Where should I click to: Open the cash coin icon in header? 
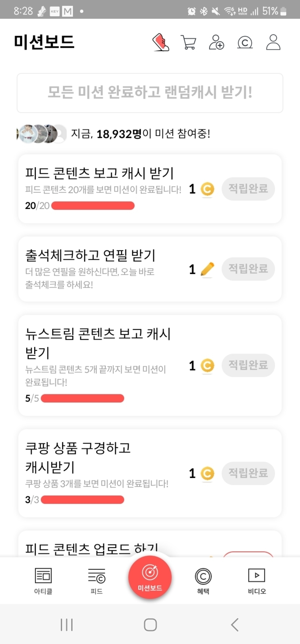point(245,43)
